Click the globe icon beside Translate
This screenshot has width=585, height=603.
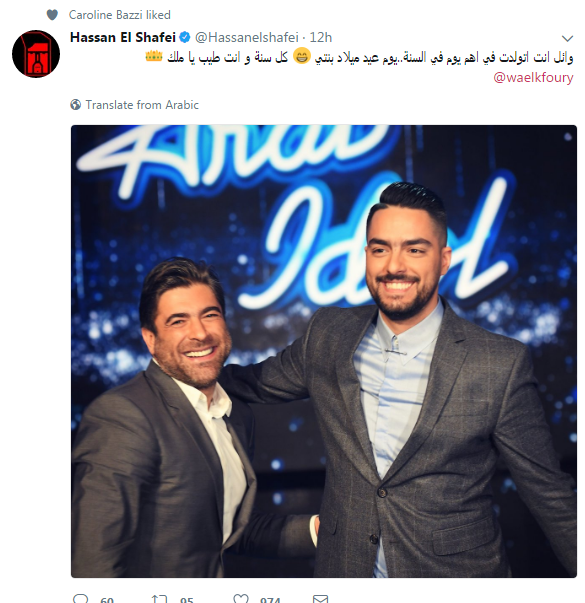(75, 105)
